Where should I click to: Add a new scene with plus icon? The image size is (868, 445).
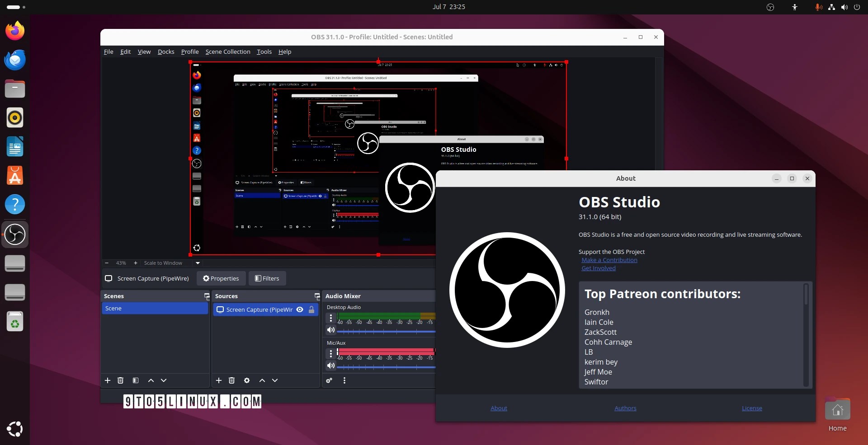click(108, 380)
